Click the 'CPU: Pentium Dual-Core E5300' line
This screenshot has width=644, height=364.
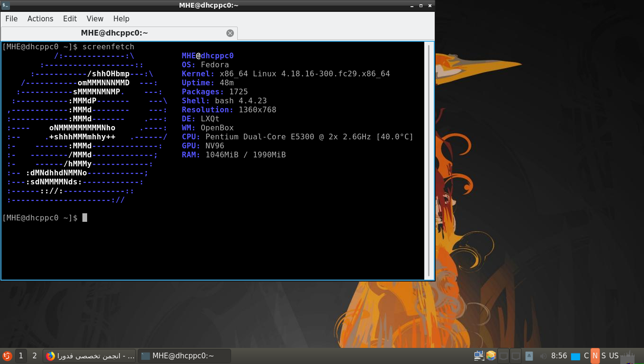(297, 136)
